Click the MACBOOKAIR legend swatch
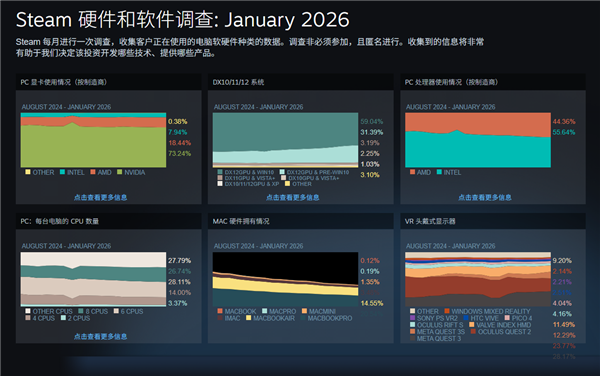The image size is (600, 376). [249, 318]
